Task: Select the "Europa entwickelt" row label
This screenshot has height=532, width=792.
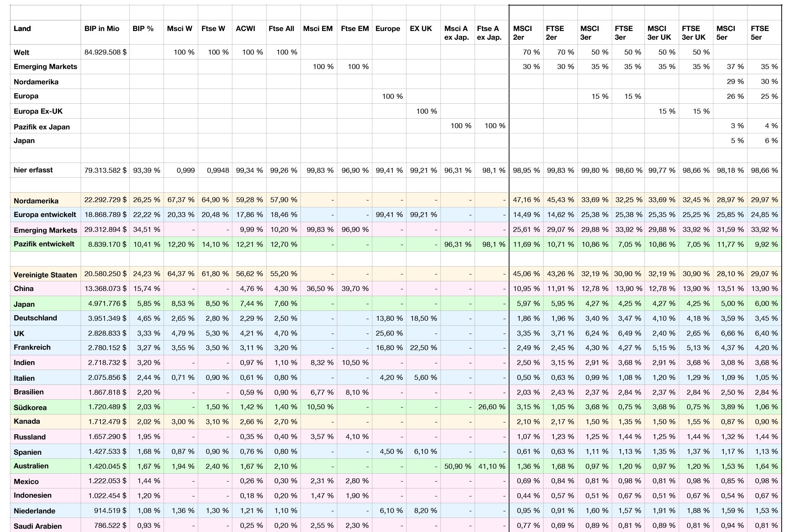Action: click(45, 215)
